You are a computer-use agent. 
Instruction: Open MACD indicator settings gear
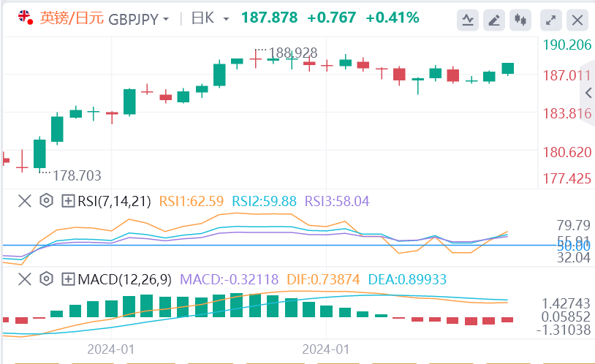point(46,279)
